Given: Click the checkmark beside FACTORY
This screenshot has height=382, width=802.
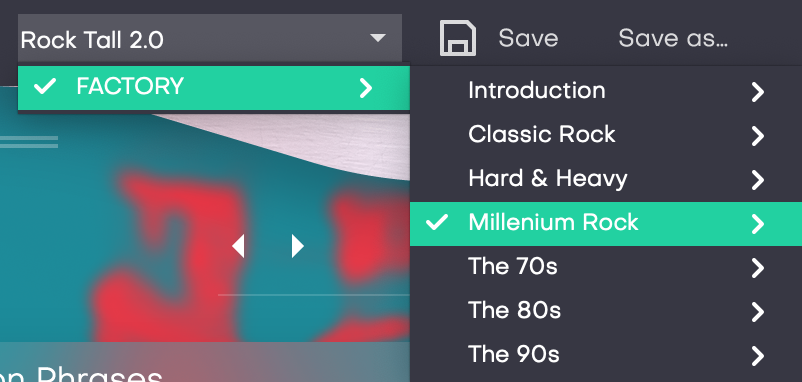Looking at the screenshot, I should coord(45,86).
